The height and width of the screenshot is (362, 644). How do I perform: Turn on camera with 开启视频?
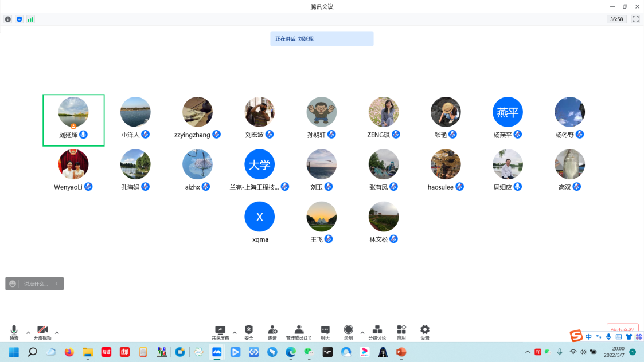(42, 332)
